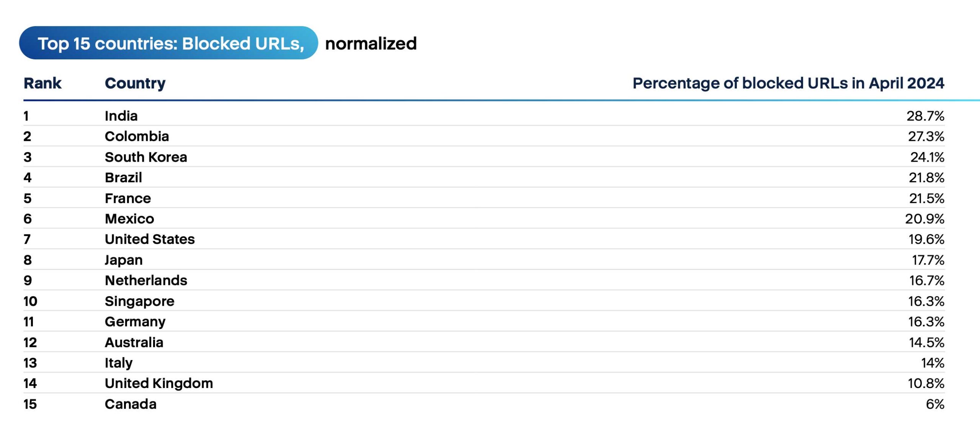Click on Colombia in the country list
The height and width of the screenshot is (447, 980).
[x=137, y=136]
